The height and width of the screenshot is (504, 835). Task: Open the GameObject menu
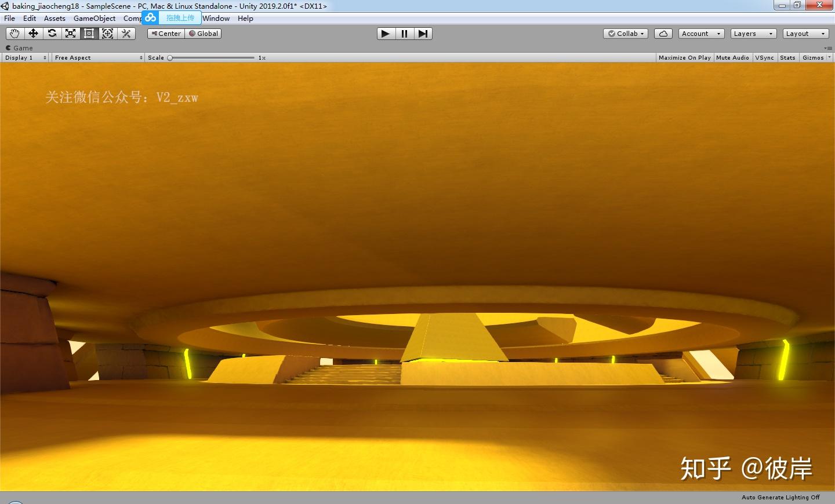(95, 18)
